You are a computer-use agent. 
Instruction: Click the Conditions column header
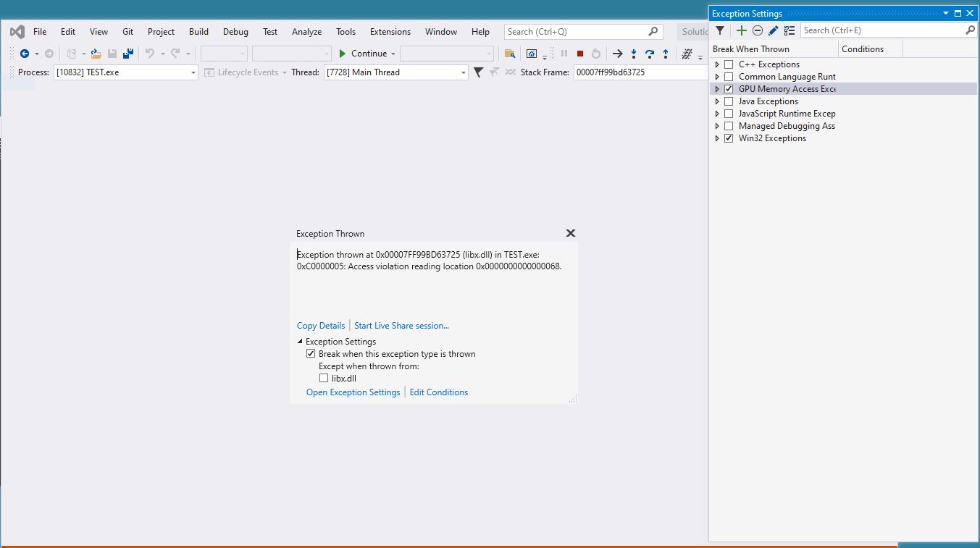(871, 49)
